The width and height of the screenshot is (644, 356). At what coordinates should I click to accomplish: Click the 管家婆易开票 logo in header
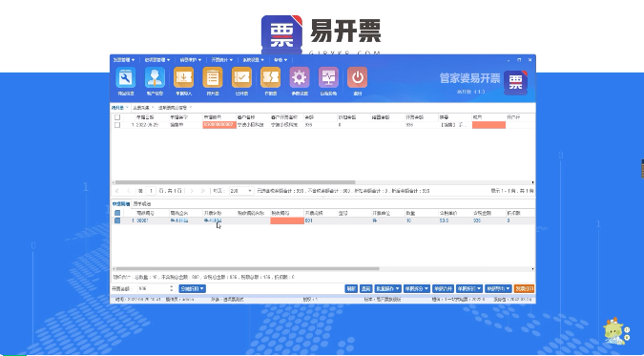click(515, 82)
